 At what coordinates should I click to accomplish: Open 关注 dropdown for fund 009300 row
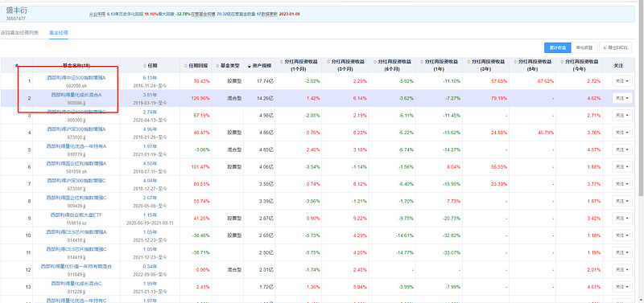(622, 116)
